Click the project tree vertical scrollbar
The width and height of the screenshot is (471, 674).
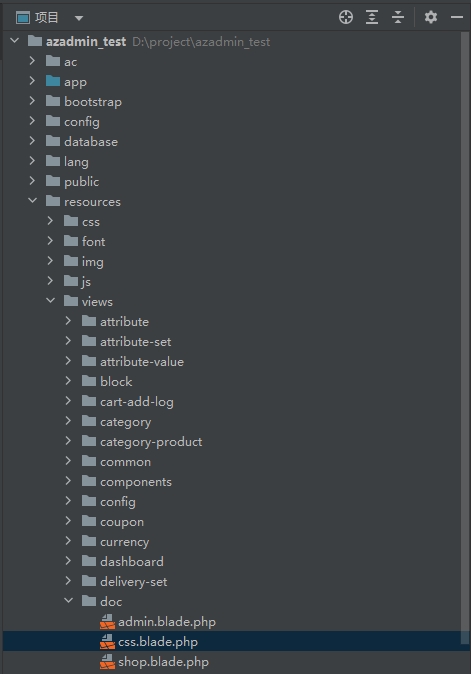coord(465,337)
